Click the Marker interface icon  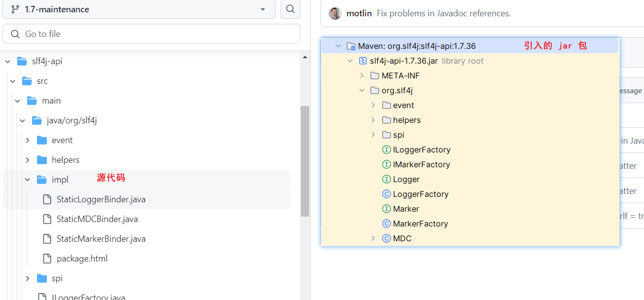[387, 209]
